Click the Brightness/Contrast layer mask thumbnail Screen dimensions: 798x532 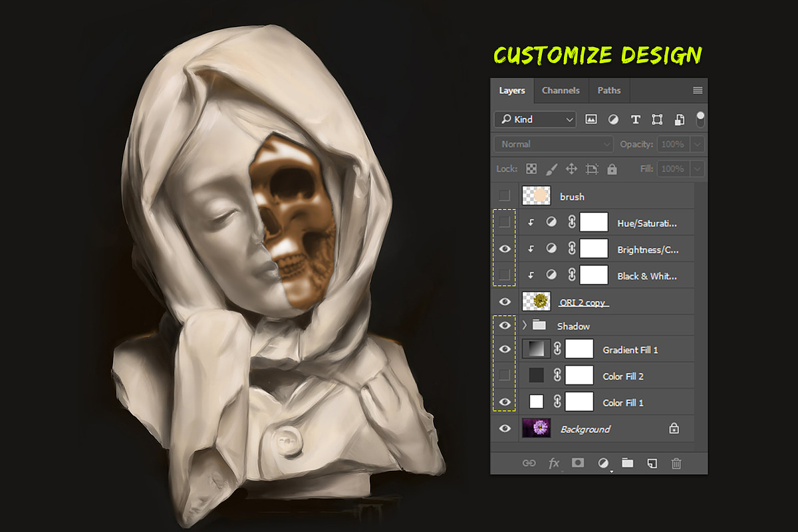pos(594,249)
